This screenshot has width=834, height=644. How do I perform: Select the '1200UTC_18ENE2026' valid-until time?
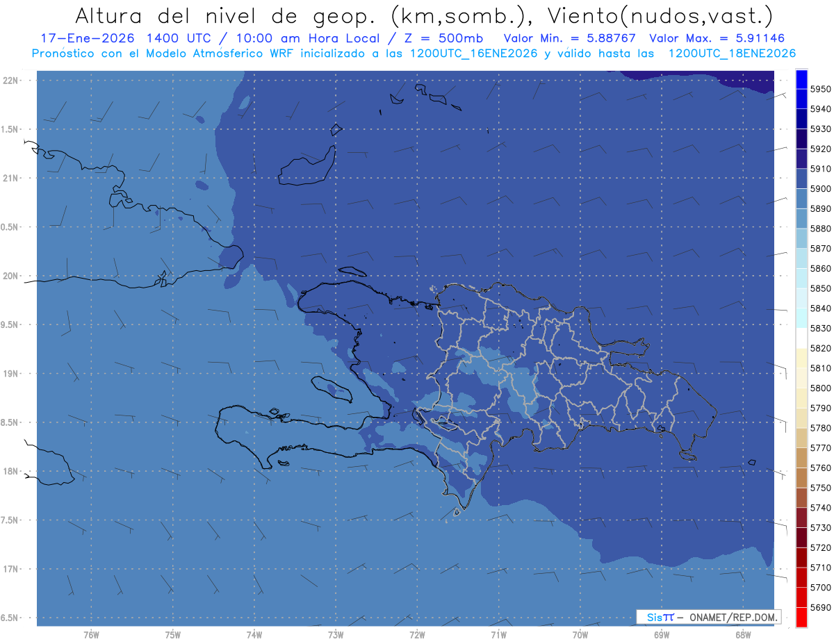point(732,53)
